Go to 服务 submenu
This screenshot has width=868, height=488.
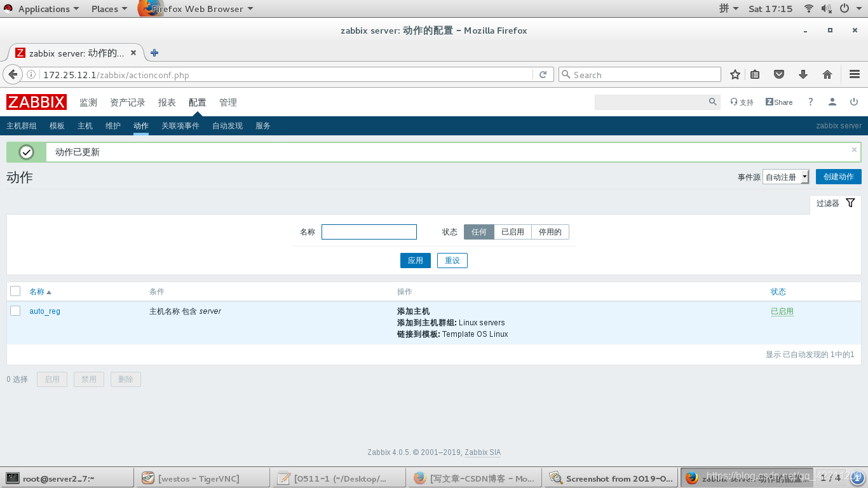click(x=263, y=126)
